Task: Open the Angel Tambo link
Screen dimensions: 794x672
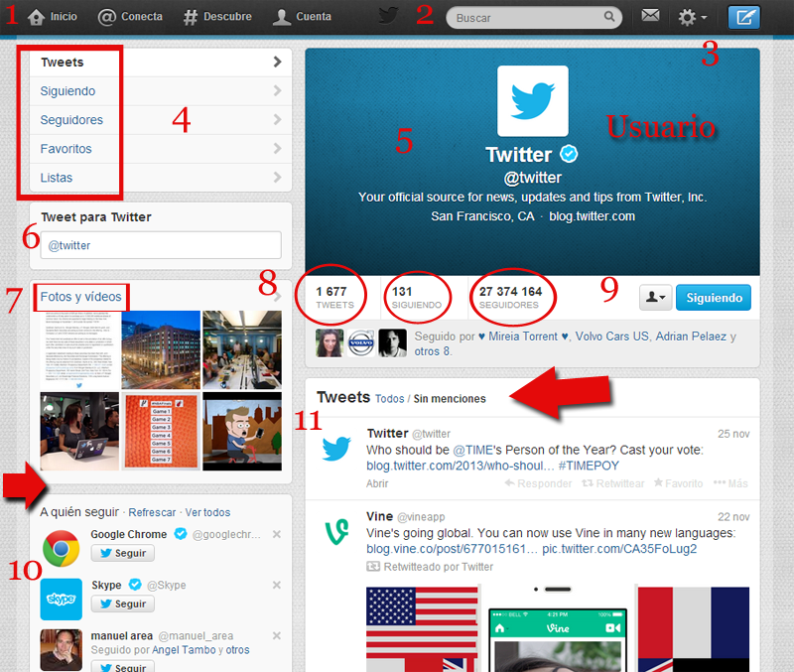Action: (184, 650)
